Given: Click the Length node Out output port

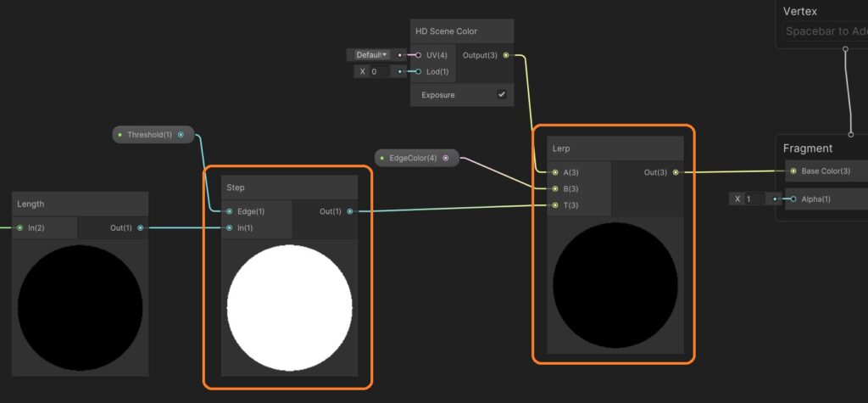Looking at the screenshot, I should [141, 227].
